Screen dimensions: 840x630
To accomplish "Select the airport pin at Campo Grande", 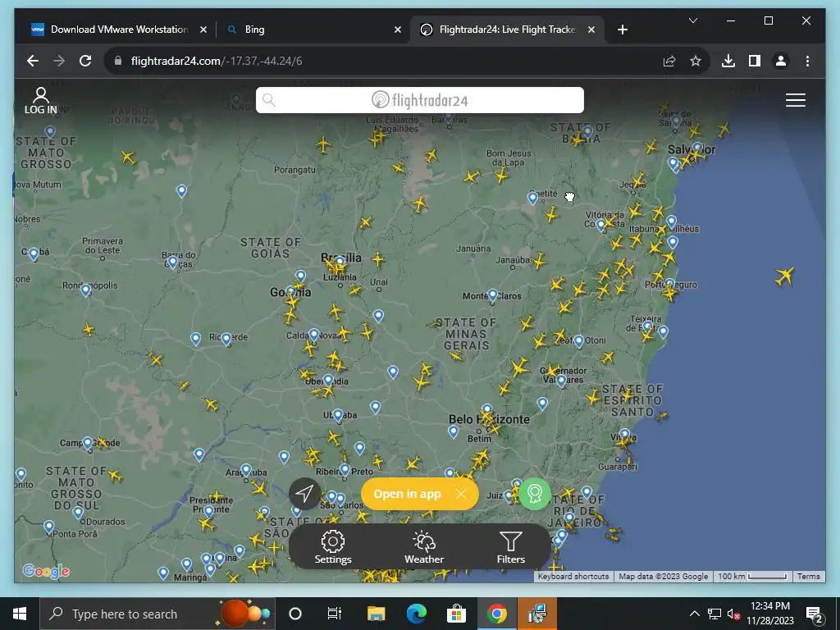I will [88, 444].
